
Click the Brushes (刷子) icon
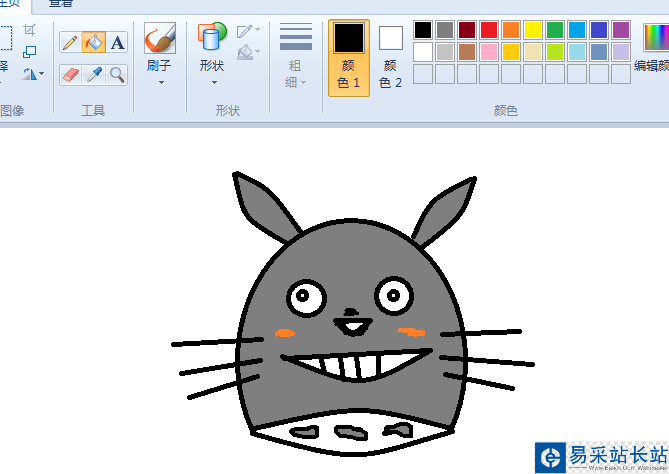pyautogui.click(x=160, y=38)
